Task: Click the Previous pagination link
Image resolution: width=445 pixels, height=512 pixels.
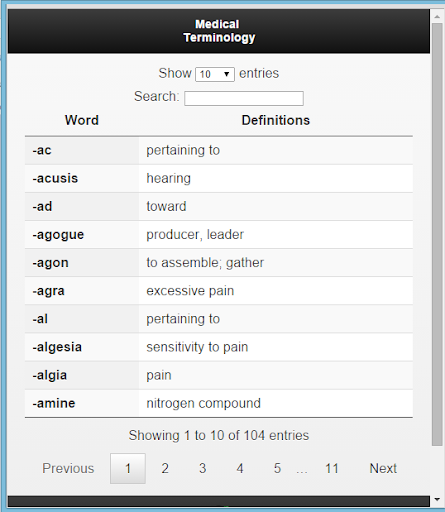Action: pos(68,468)
